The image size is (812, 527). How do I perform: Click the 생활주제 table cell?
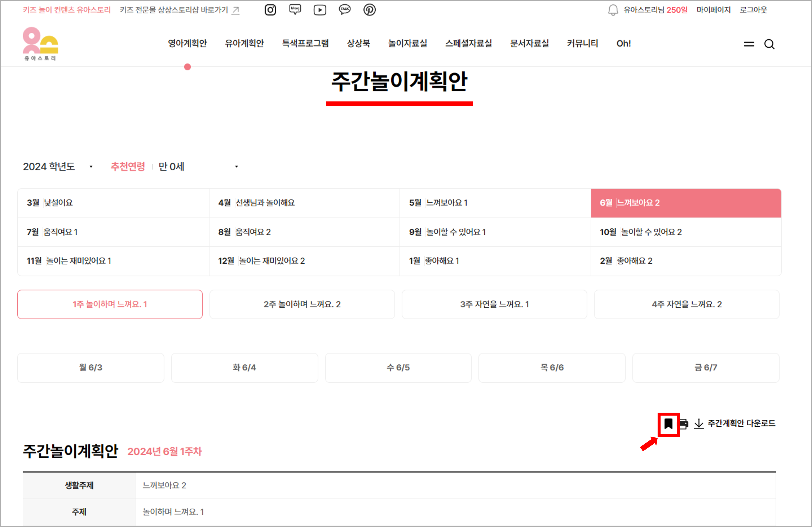(x=79, y=486)
